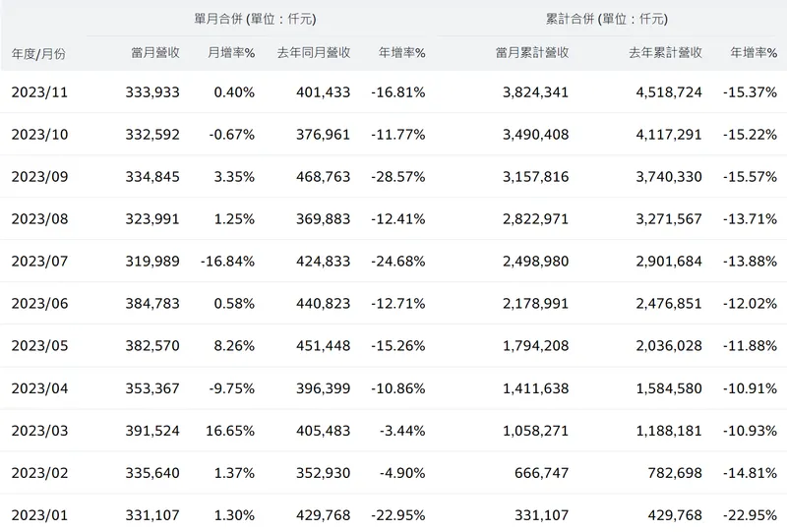Image resolution: width=787 pixels, height=532 pixels.
Task: Click the cumulative revenue cell 3,824,341
Action: pyautogui.click(x=534, y=92)
